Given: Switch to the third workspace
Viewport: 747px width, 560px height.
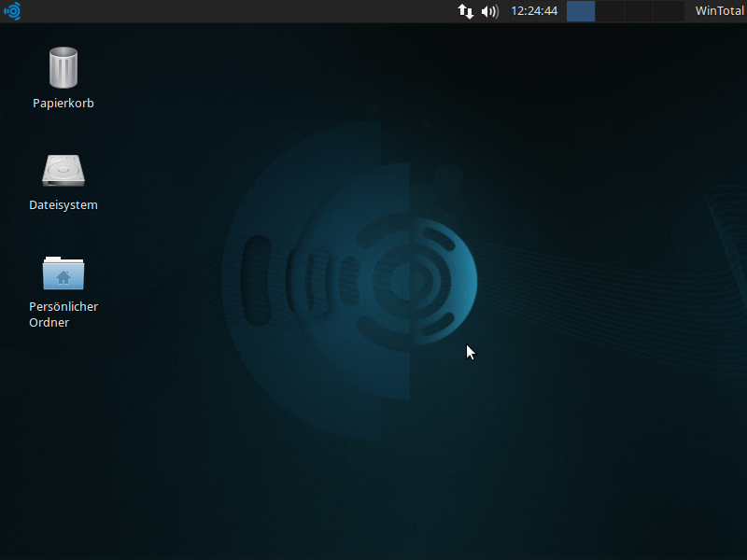Looking at the screenshot, I should (639, 11).
